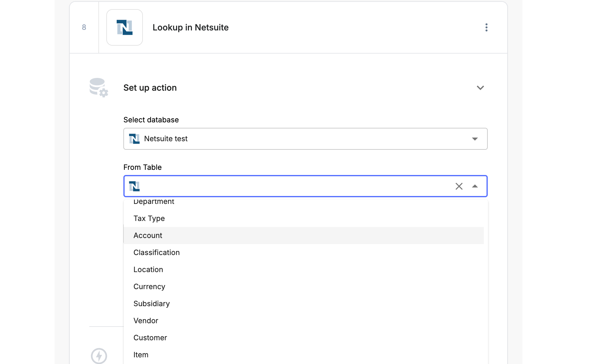
Task: Select Tax Type option
Action: click(149, 219)
